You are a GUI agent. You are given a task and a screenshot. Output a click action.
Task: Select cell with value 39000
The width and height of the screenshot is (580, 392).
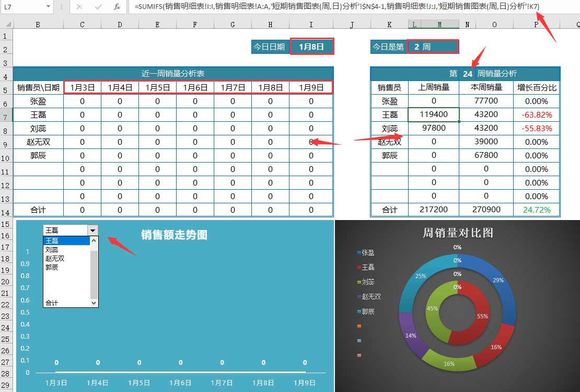tap(486, 142)
